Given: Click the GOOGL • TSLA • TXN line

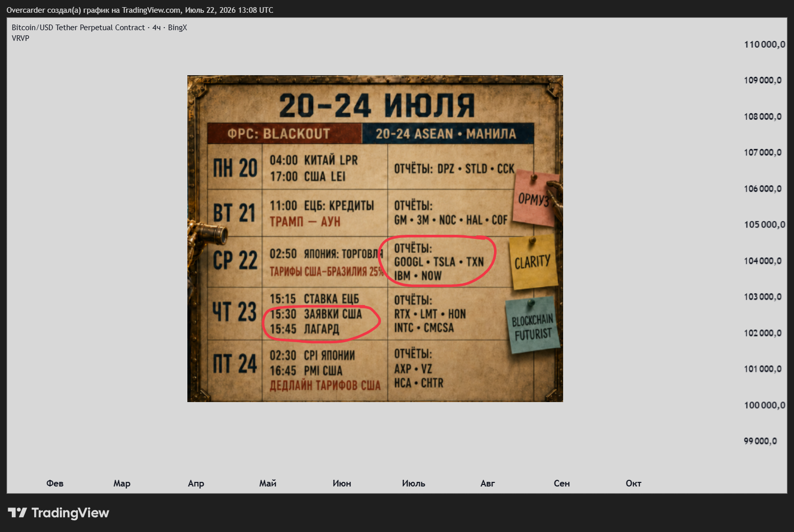Looking at the screenshot, I should (x=439, y=262).
